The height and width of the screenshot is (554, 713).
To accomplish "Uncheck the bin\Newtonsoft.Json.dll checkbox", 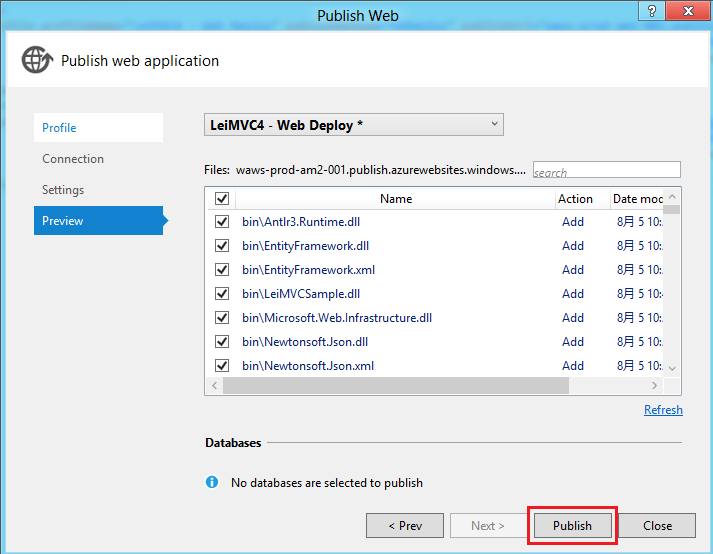I will click(222, 342).
